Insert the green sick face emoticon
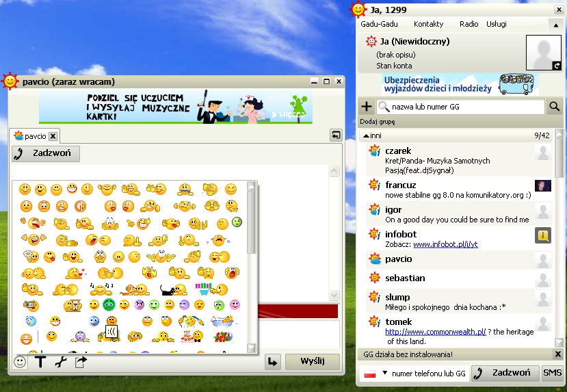The width and height of the screenshot is (567, 392). [237, 222]
